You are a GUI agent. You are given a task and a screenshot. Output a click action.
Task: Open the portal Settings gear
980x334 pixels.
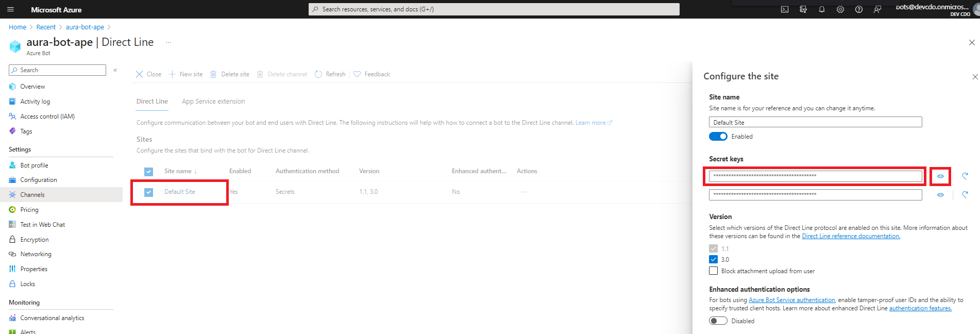840,9
